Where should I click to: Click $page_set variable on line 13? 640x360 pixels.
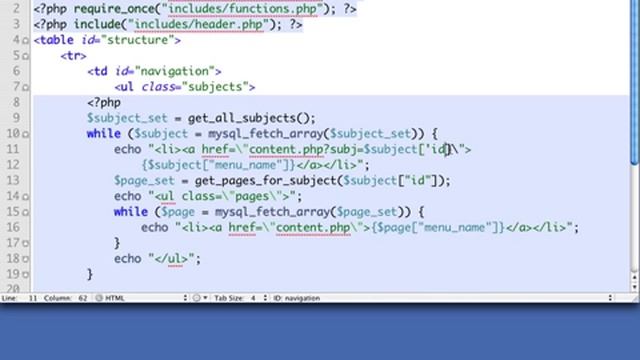144,181
